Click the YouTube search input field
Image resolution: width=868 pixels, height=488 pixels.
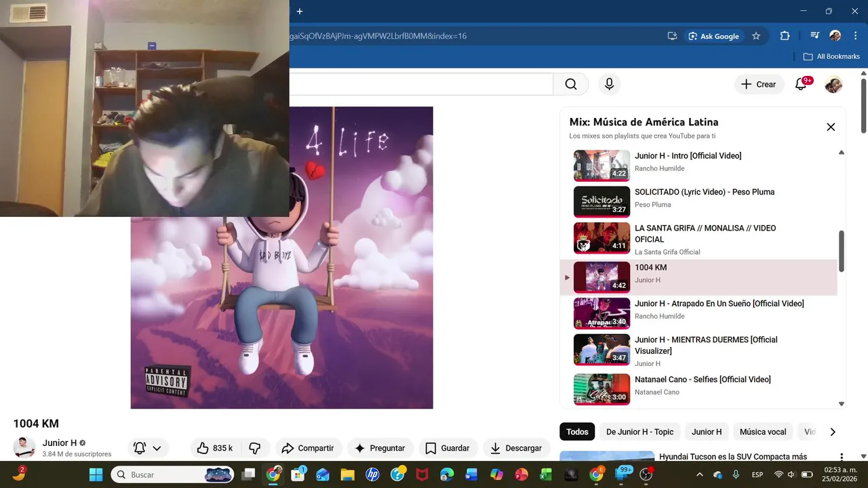point(420,84)
